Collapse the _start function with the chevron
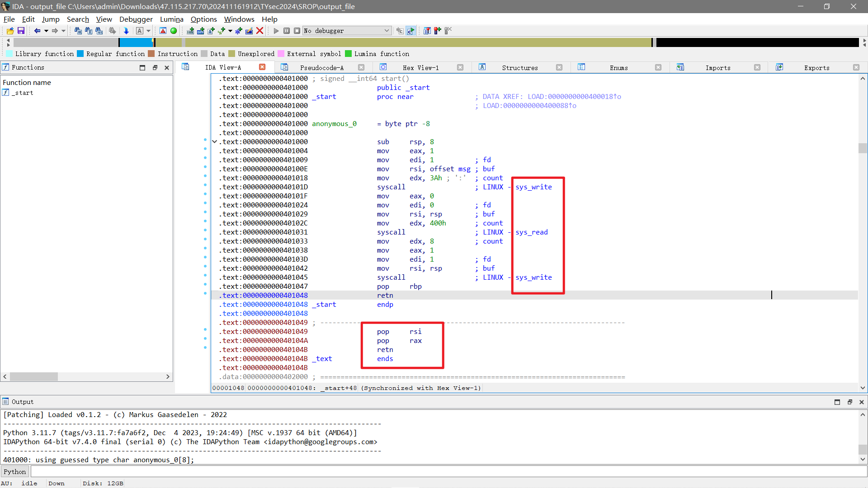Viewport: 868px width, 488px height. (x=215, y=142)
